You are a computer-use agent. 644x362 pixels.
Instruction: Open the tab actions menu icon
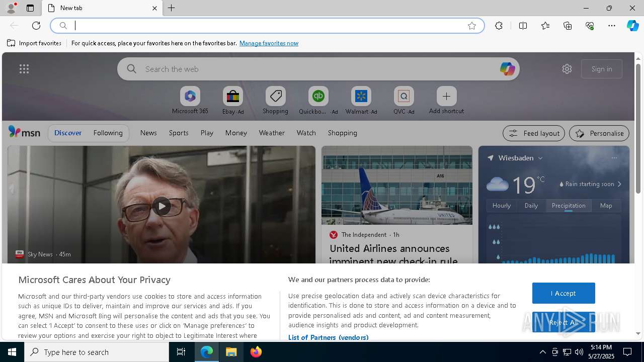[x=30, y=8]
